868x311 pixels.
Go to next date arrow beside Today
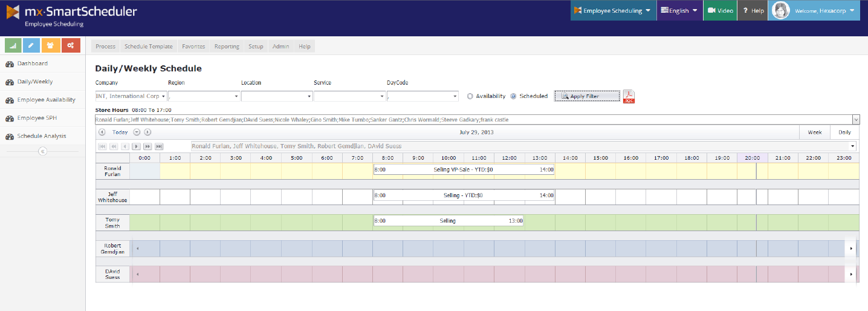[147, 132]
